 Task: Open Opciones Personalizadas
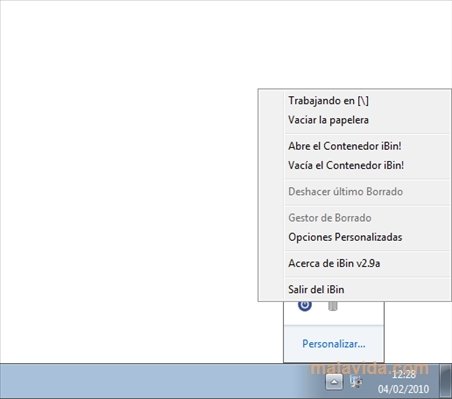click(x=354, y=237)
